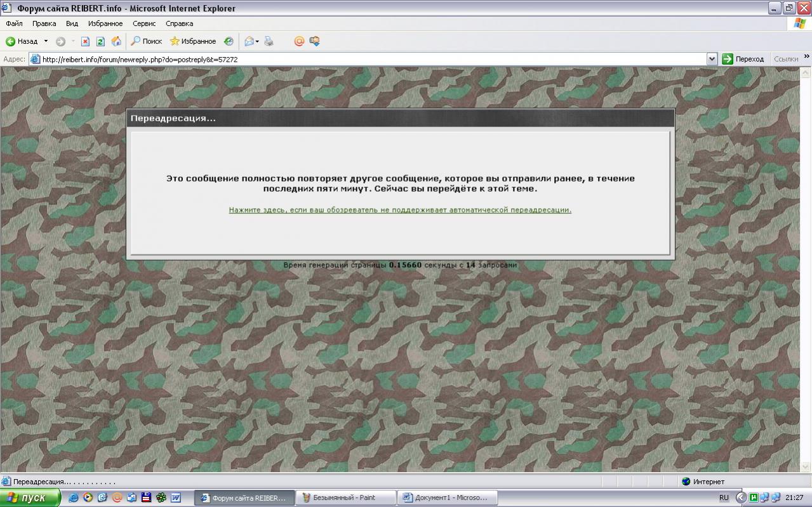Open the History (Журнал) toolbar icon
The height and width of the screenshot is (507, 812).
click(x=229, y=41)
